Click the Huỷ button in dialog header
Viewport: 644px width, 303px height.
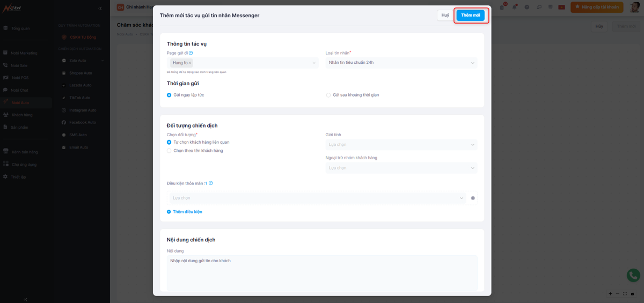point(445,16)
